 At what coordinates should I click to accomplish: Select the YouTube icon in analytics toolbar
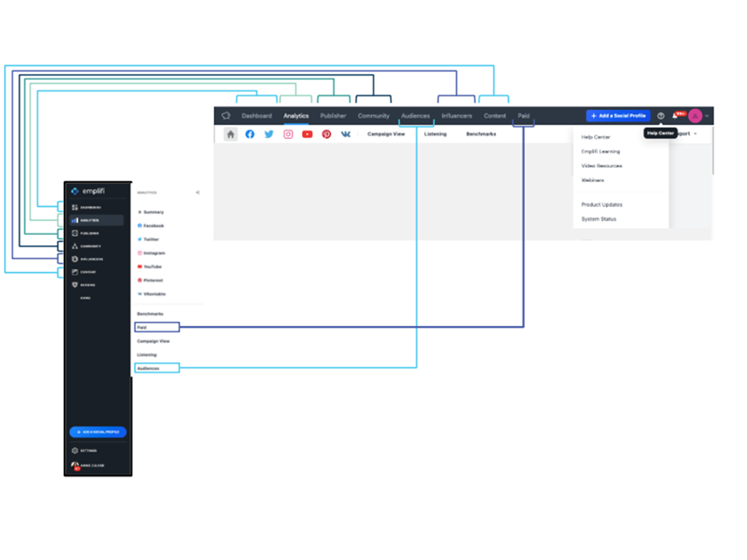pos(307,135)
